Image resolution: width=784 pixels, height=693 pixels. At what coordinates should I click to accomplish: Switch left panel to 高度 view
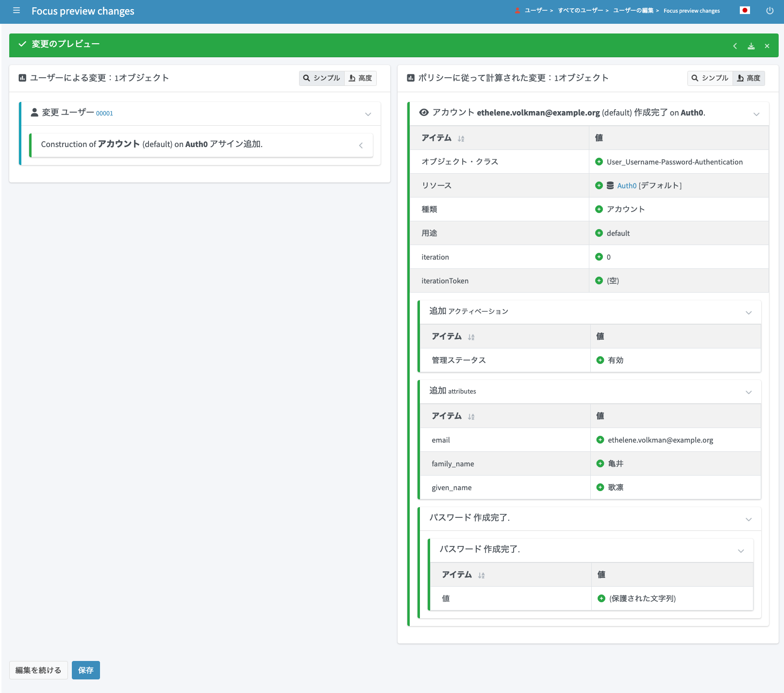[360, 78]
